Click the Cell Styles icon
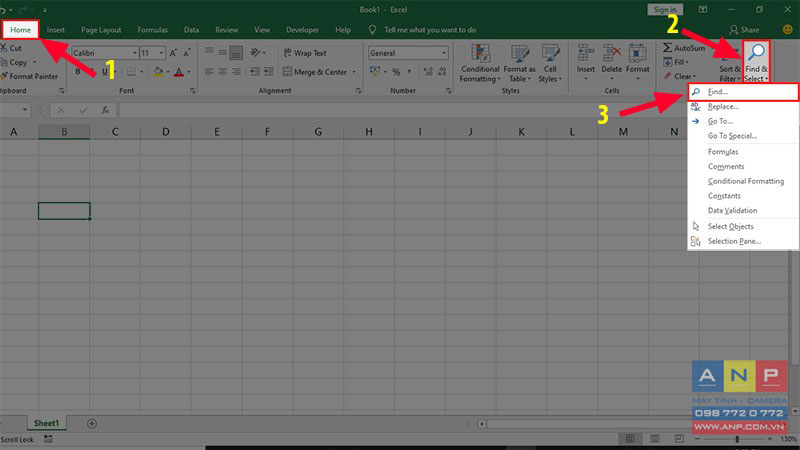 550,54
